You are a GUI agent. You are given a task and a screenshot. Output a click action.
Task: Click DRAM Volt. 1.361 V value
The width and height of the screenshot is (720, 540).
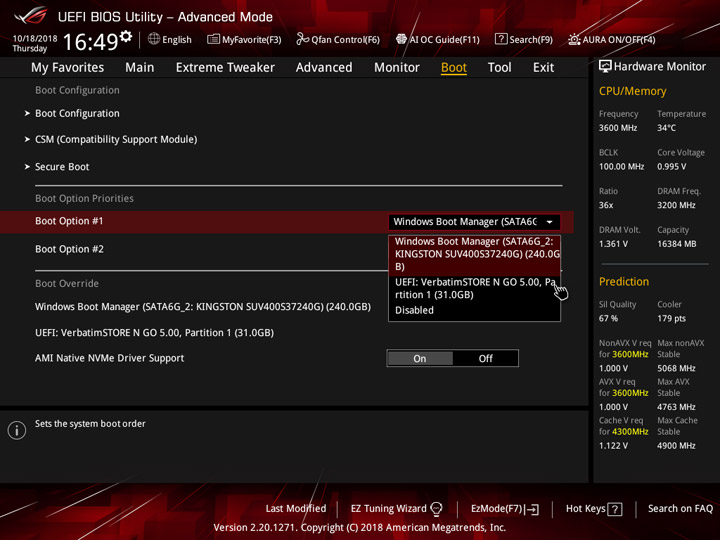coord(613,244)
